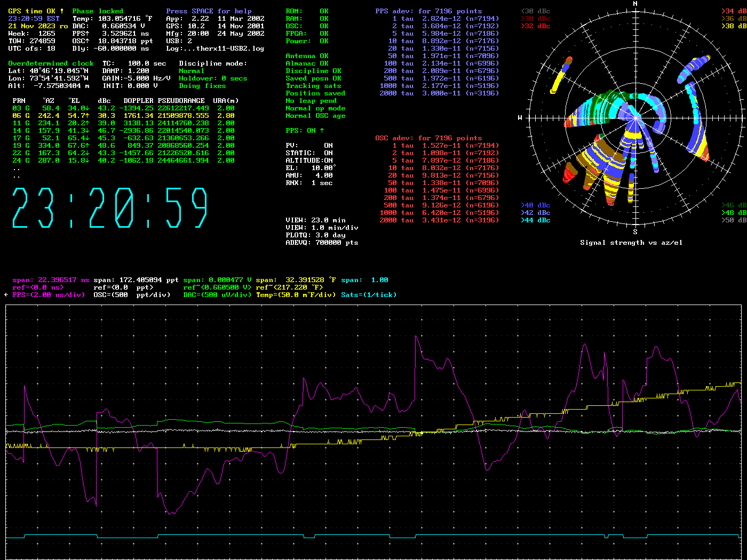Toggle the 'STATIC: ON' filter
The height and width of the screenshot is (560, 747).
tap(309, 153)
